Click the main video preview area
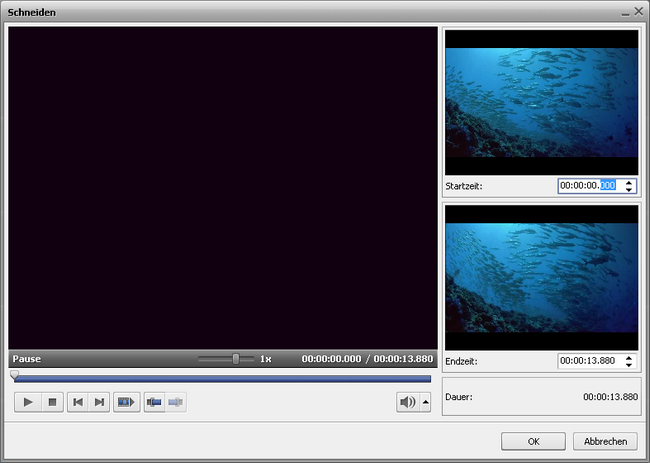 [223, 188]
